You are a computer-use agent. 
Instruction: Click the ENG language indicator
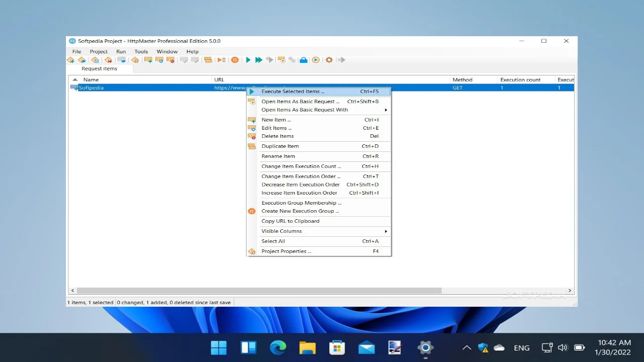point(522,347)
